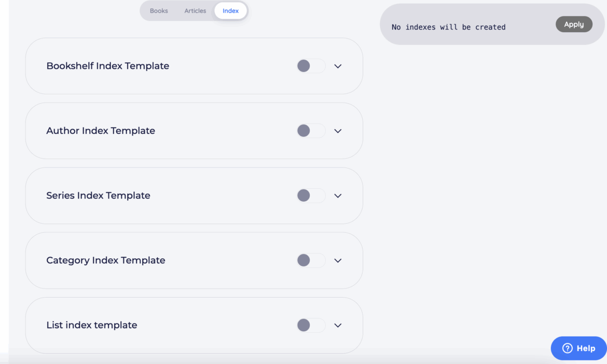Screen dimensions: 607x364
Task: Select the Index tab
Action: pyautogui.click(x=231, y=11)
